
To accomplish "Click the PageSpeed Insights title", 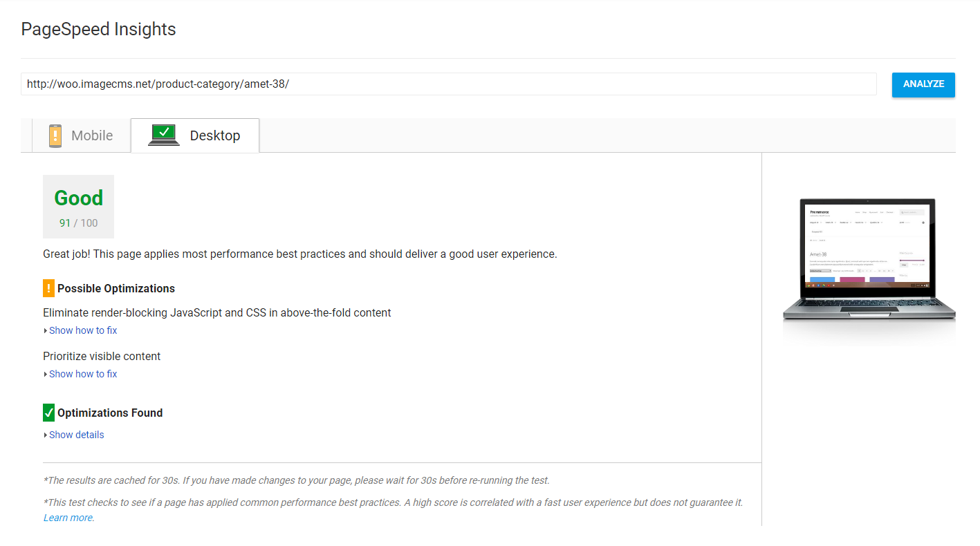I will pyautogui.click(x=98, y=30).
